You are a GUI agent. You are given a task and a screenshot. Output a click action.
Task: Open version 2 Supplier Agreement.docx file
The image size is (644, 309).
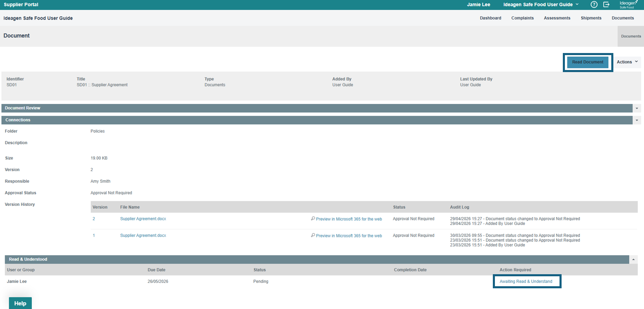pos(143,219)
